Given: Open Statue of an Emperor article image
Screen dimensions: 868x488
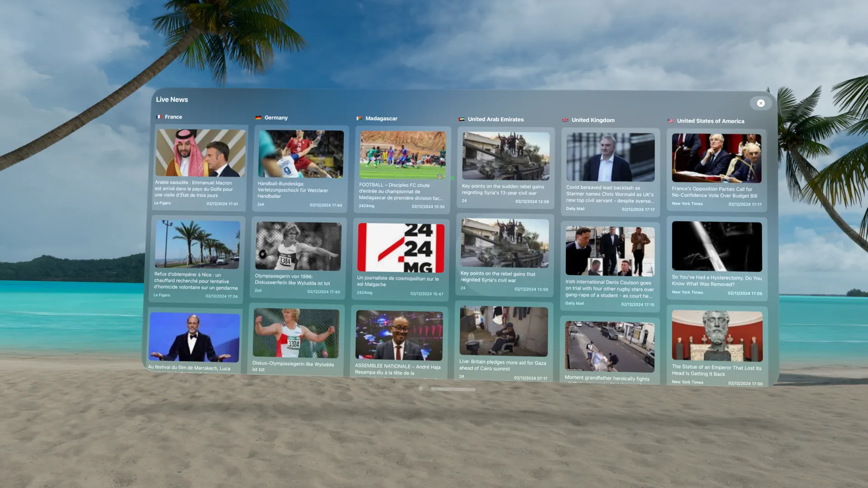Looking at the screenshot, I should [x=717, y=336].
